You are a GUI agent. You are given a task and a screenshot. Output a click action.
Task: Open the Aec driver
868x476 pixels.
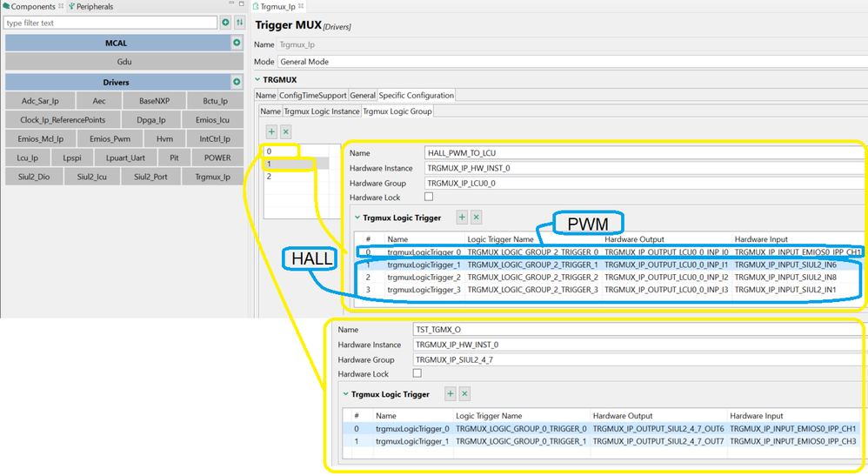pos(99,101)
